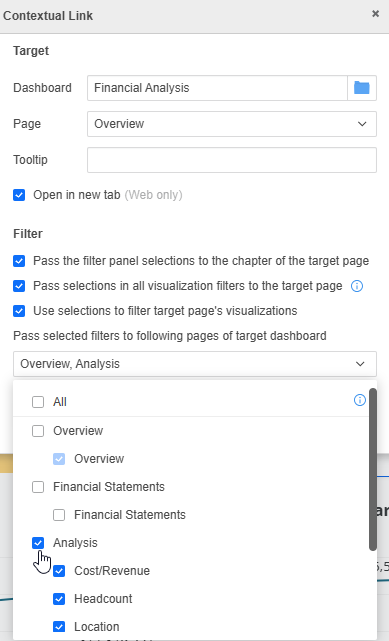The height and width of the screenshot is (641, 389).
Task: Check the Overview chapter checkbox
Action: [38, 431]
